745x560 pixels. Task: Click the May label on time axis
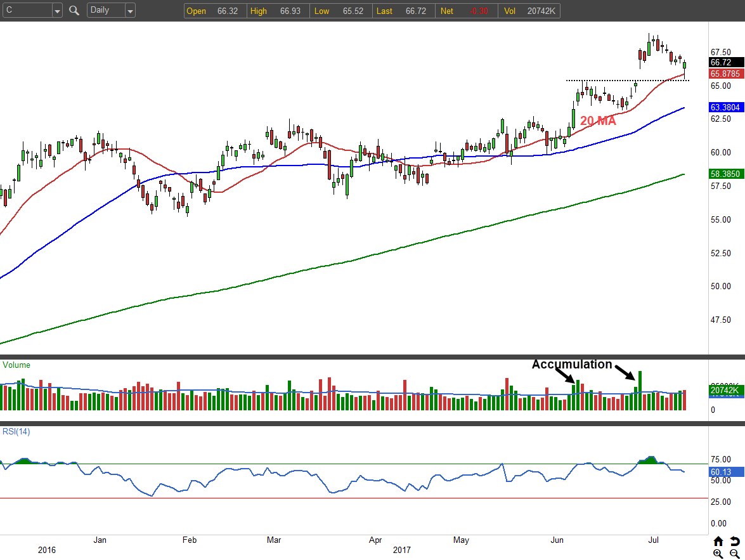coord(461,540)
